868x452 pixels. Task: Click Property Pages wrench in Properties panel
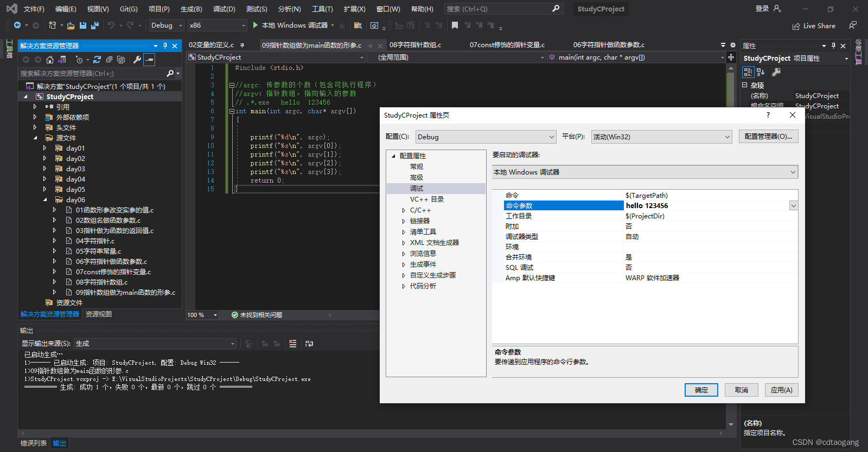pos(776,72)
